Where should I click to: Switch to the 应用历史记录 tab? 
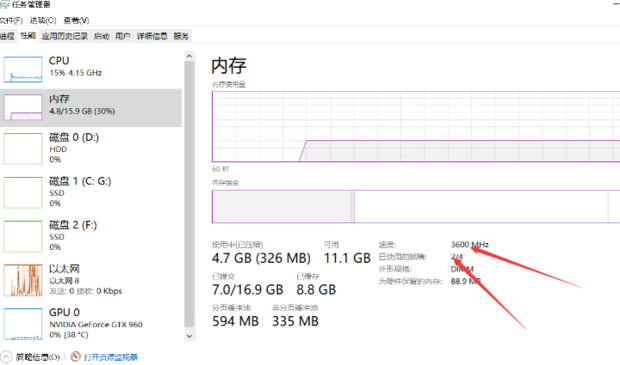click(x=65, y=36)
